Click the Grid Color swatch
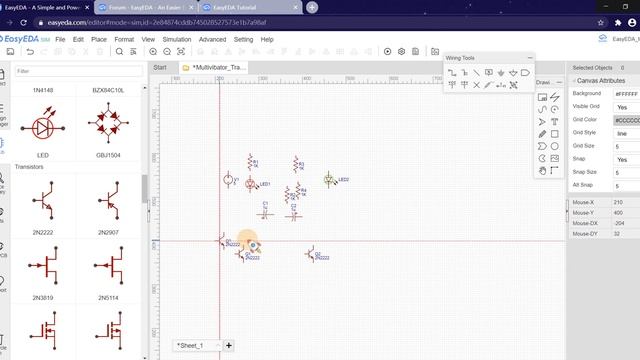The height and width of the screenshot is (360, 640). (x=627, y=120)
